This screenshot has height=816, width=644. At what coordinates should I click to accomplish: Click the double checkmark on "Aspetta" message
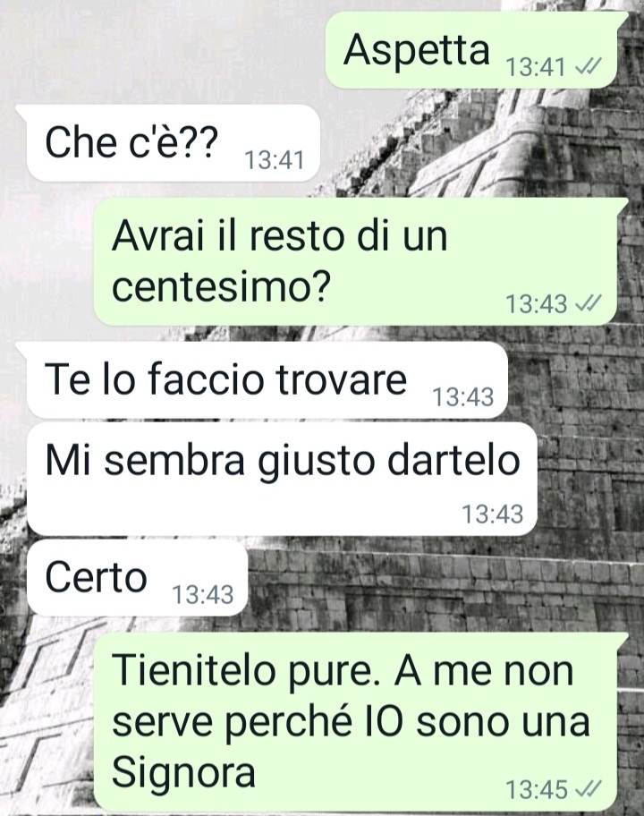pos(589,66)
